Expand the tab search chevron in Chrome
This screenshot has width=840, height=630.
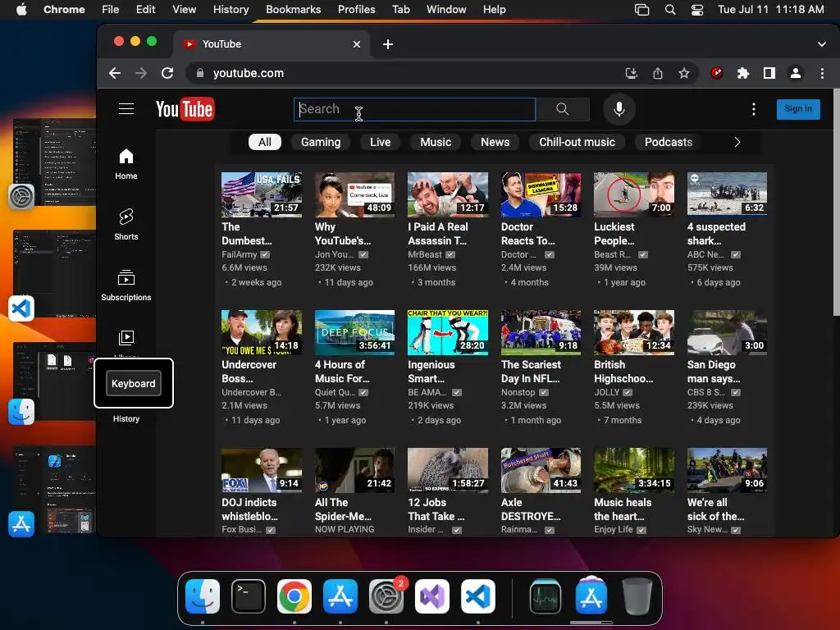tap(821, 44)
